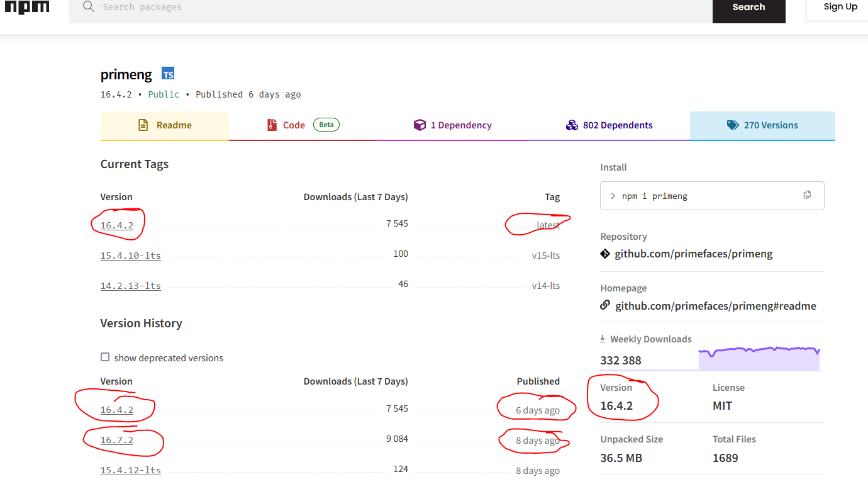Viewport: 868px width, 484px height.
Task: Click the 100 downloads value for 15.4.10-lts
Action: [x=401, y=254]
